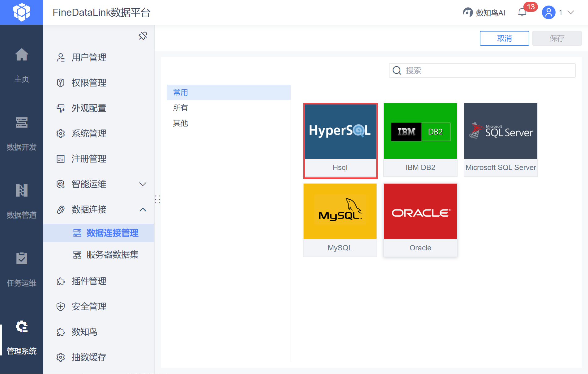Open the 数知鸟AI assistant icon

tap(468, 12)
